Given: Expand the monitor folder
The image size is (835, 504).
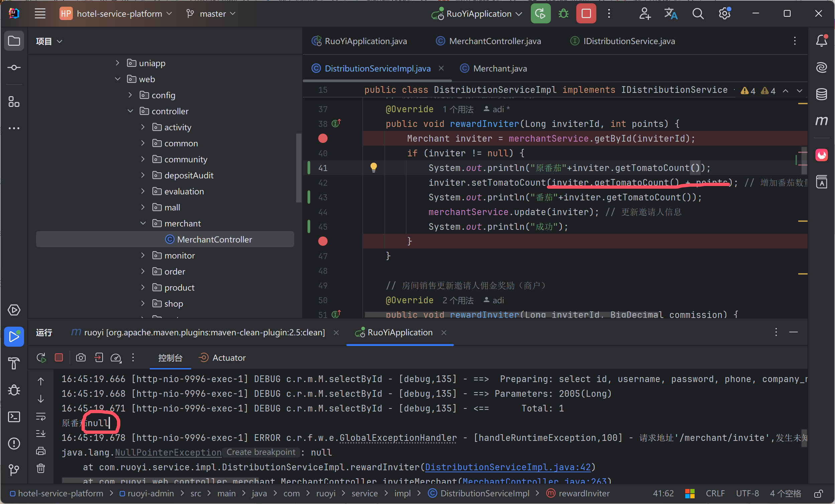Looking at the screenshot, I should coord(143,256).
